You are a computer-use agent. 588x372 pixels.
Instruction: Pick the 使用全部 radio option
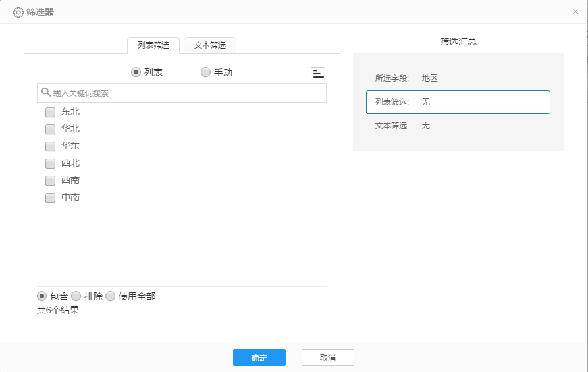tap(111, 296)
